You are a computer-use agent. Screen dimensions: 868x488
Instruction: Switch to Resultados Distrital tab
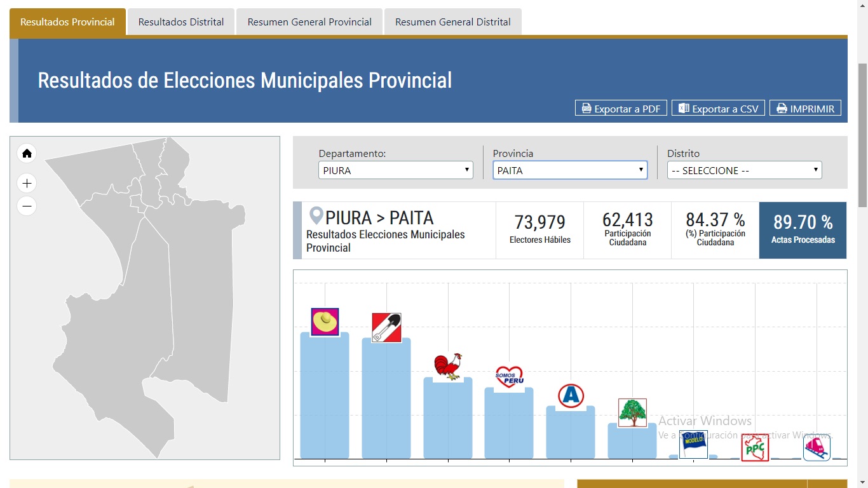point(181,22)
